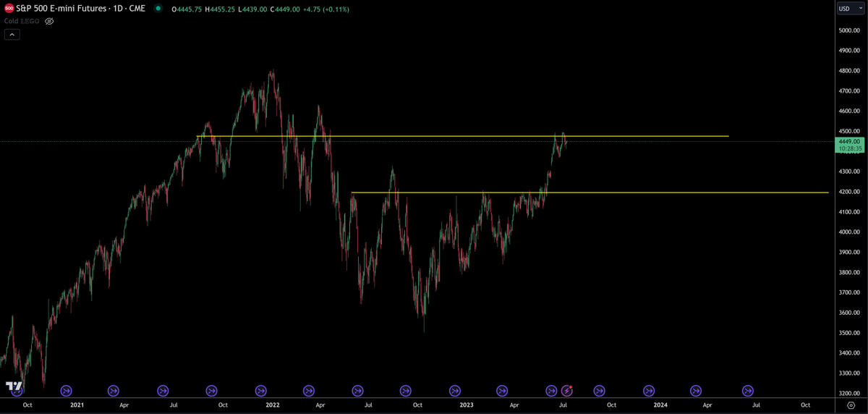Click the TradingView logo in the chart corner
The width and height of the screenshot is (868, 414).
13,387
